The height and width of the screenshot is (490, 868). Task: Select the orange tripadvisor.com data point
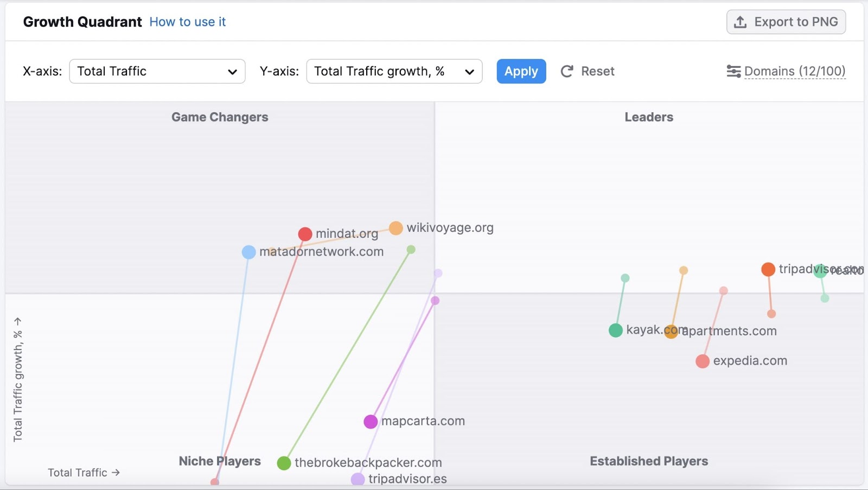coord(768,269)
